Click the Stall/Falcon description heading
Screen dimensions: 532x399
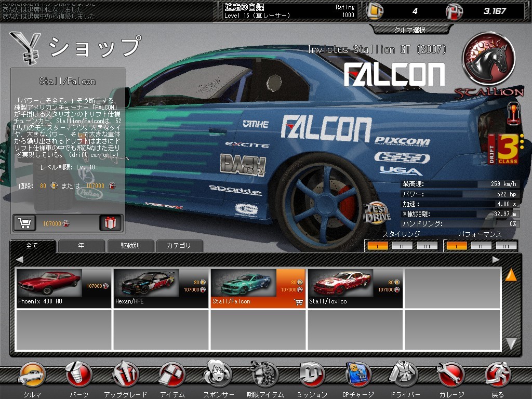click(x=68, y=82)
